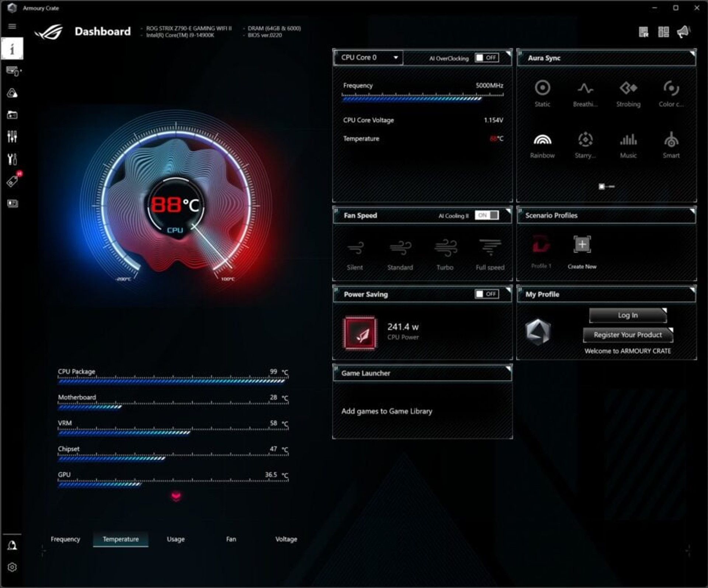Toggle AI OverClocking switch
Screen dimensions: 708x588
(x=487, y=58)
